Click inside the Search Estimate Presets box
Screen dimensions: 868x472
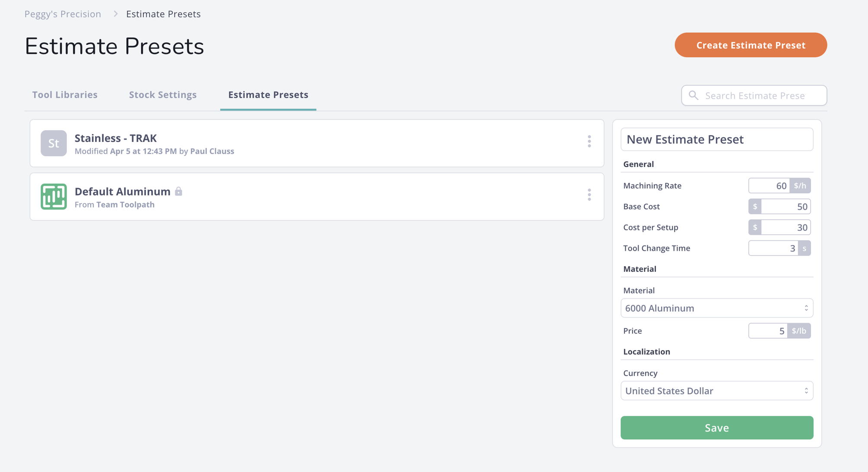tap(760, 95)
